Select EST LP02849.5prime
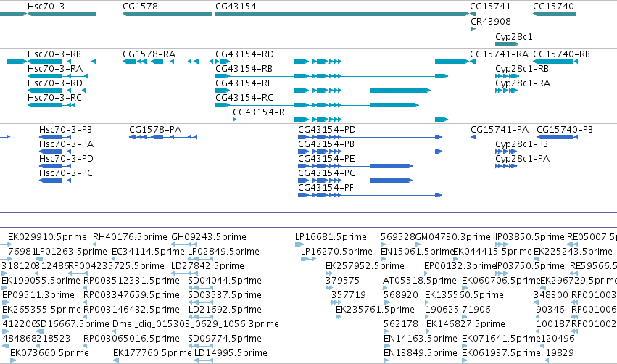Screen dimensions: 617x364 point(223,252)
